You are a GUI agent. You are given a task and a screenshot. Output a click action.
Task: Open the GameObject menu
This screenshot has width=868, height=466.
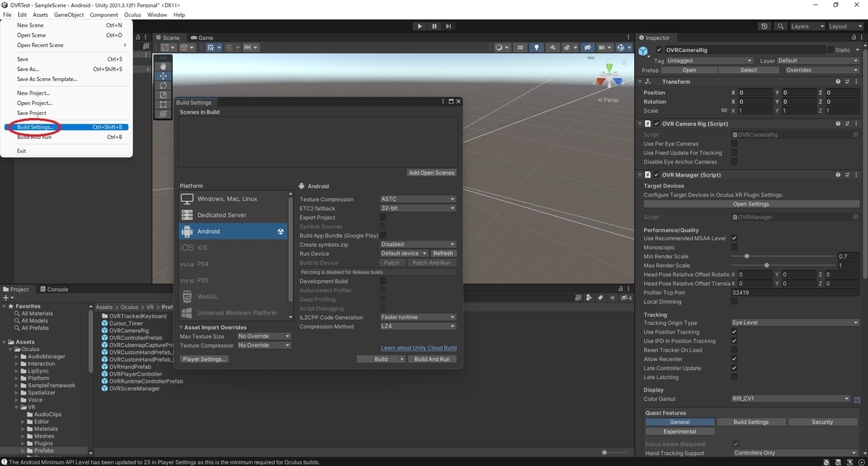pyautogui.click(x=69, y=14)
